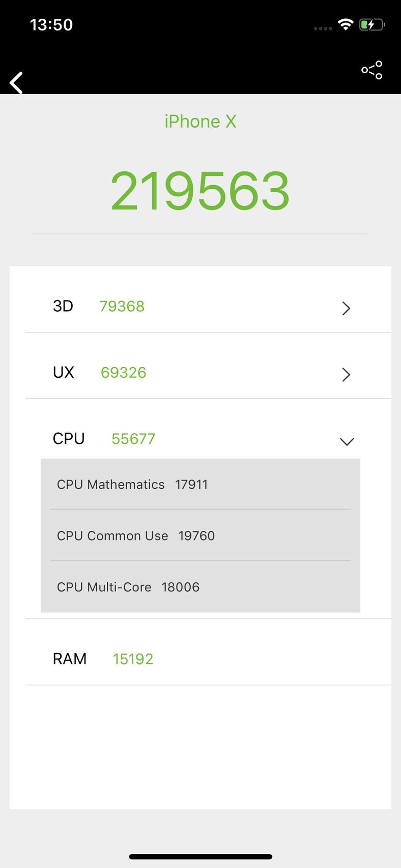The width and height of the screenshot is (401, 868).
Task: Tap the RAM score row
Action: coord(208,652)
